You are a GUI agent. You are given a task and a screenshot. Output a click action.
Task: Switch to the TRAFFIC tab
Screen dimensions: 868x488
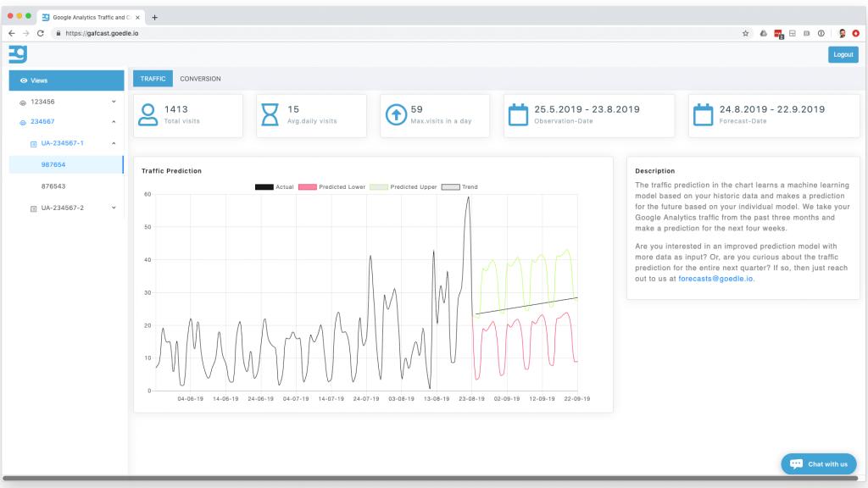pos(153,79)
